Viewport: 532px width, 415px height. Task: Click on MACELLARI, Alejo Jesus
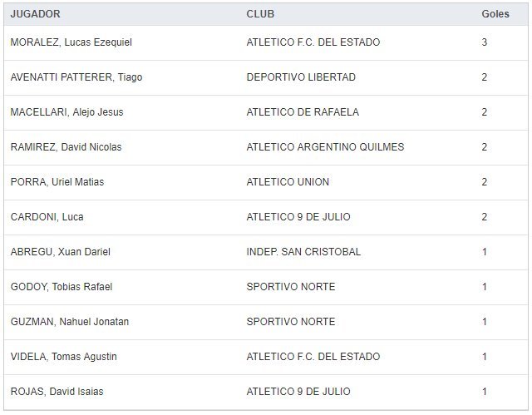[66, 112]
